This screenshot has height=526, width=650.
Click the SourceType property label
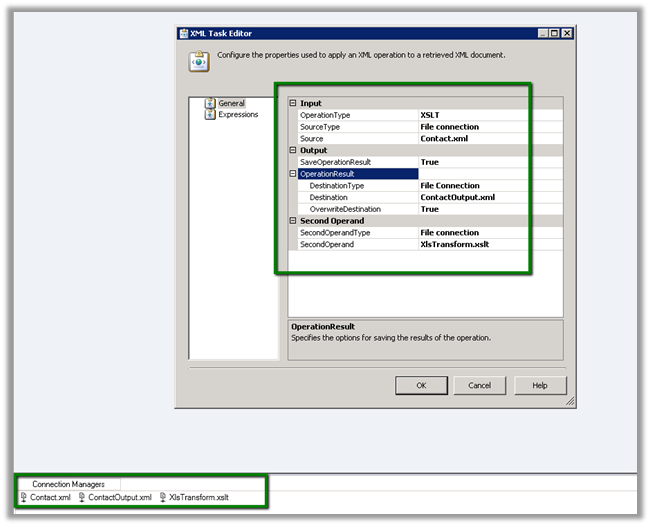tap(320, 127)
